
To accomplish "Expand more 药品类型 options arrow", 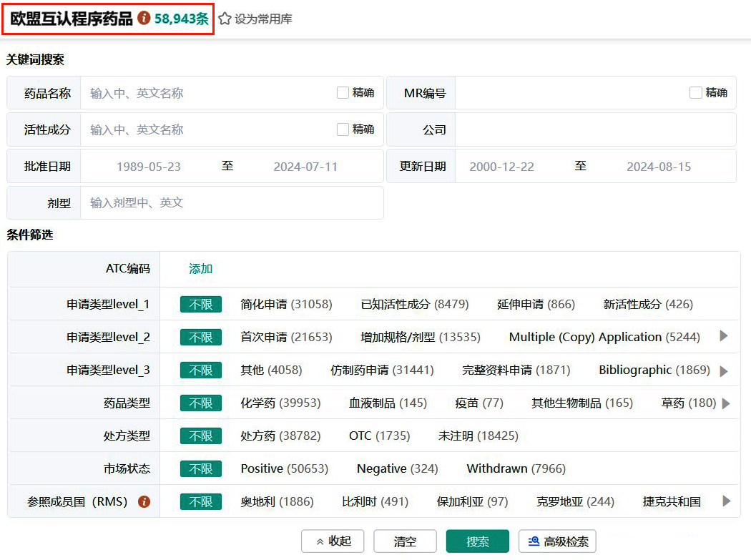I will coord(726,403).
